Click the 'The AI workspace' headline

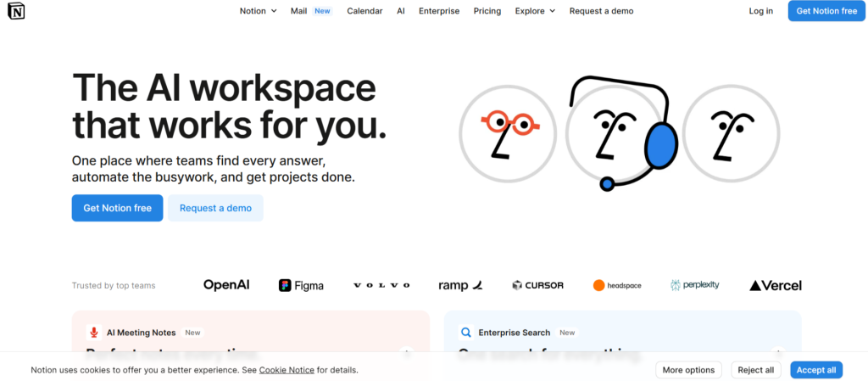(224, 87)
